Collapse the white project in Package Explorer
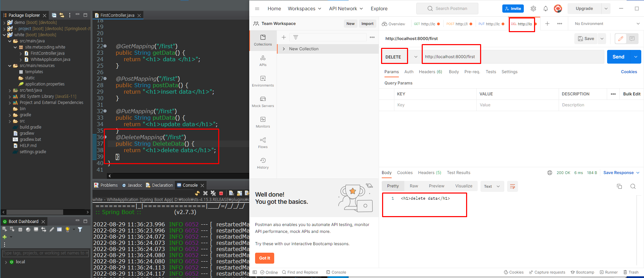 (4, 35)
